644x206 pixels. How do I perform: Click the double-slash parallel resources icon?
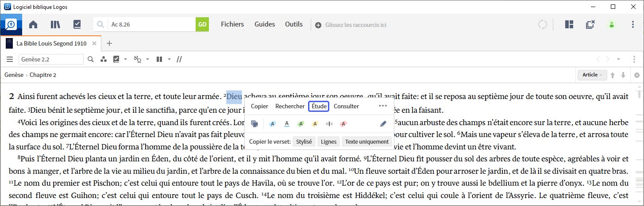[x=180, y=59]
